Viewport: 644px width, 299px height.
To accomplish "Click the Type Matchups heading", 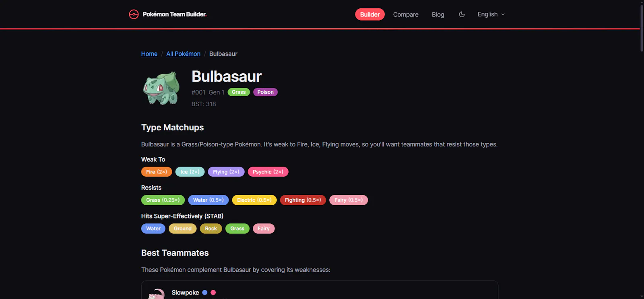I will coord(172,128).
